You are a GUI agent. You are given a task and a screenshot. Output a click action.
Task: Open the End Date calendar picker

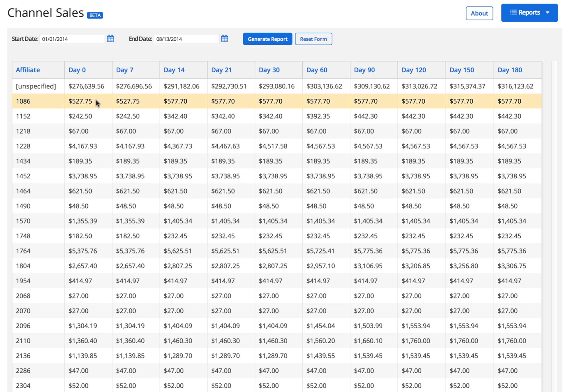coord(224,39)
